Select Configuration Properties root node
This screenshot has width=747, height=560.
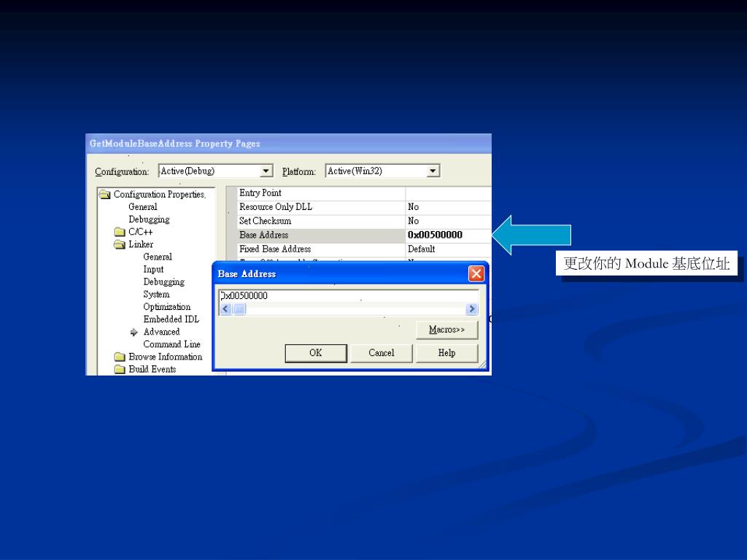159,194
